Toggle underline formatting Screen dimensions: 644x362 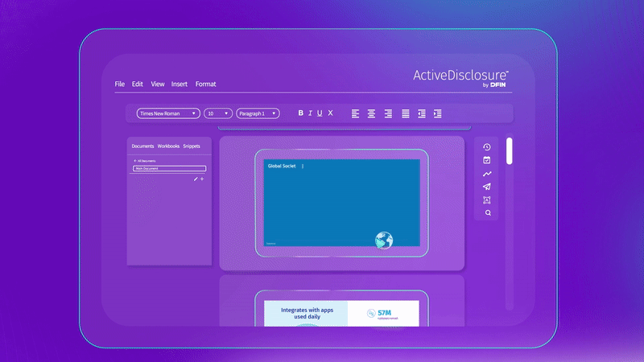(x=320, y=113)
